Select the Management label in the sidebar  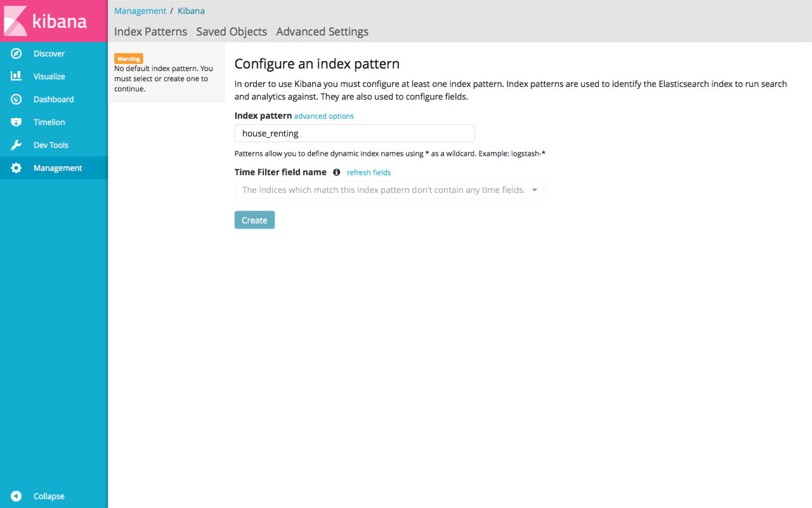point(58,168)
